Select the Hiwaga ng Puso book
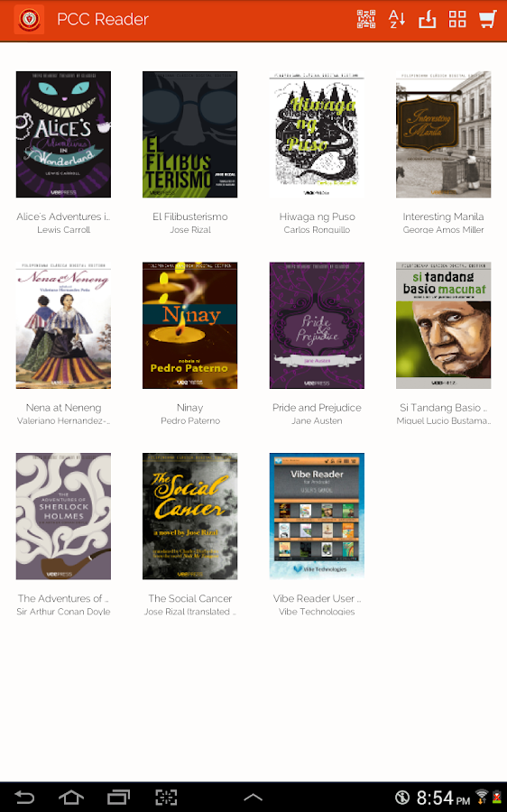507x812 pixels. (317, 134)
